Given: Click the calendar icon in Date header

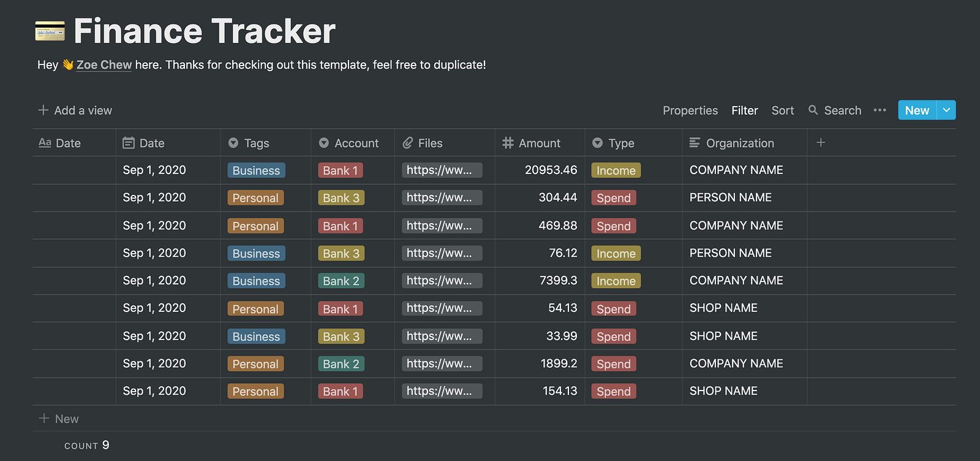Looking at the screenshot, I should pos(129,143).
